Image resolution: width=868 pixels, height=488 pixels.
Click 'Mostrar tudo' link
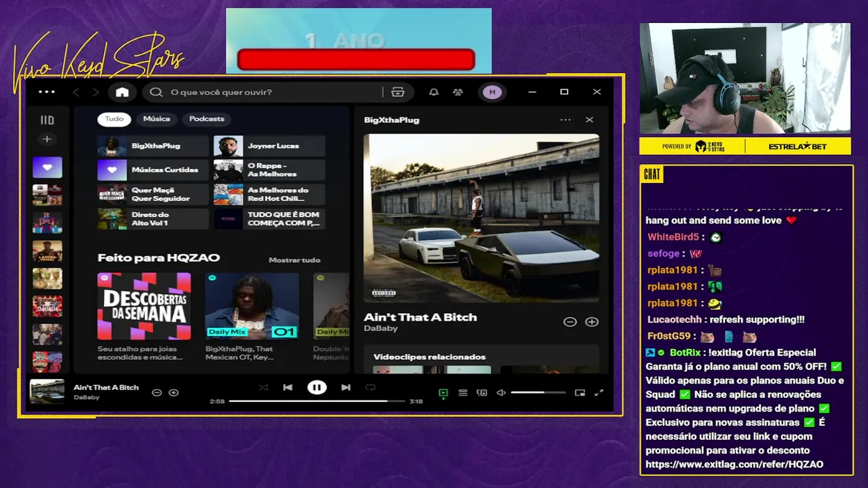click(x=294, y=260)
